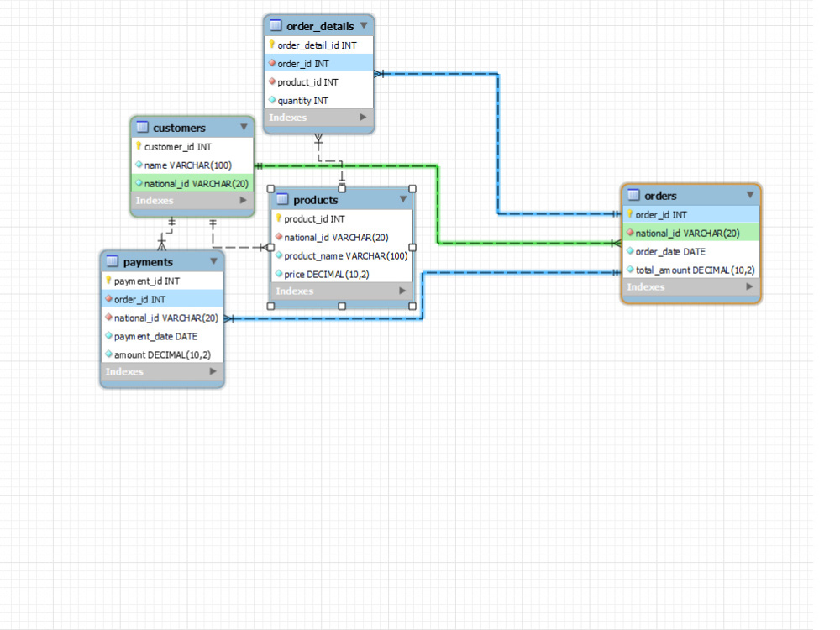Collapse payments table with header arrow
The image size is (840, 630).
click(x=213, y=261)
